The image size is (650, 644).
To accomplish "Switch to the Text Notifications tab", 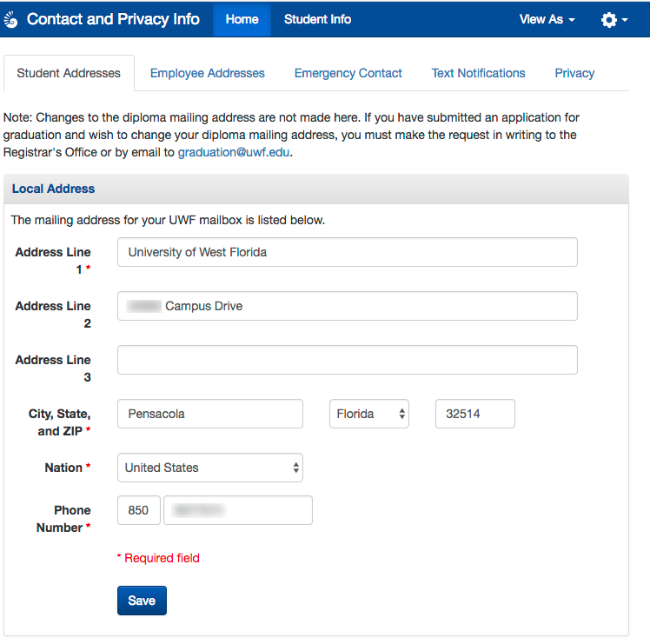I will (x=479, y=73).
